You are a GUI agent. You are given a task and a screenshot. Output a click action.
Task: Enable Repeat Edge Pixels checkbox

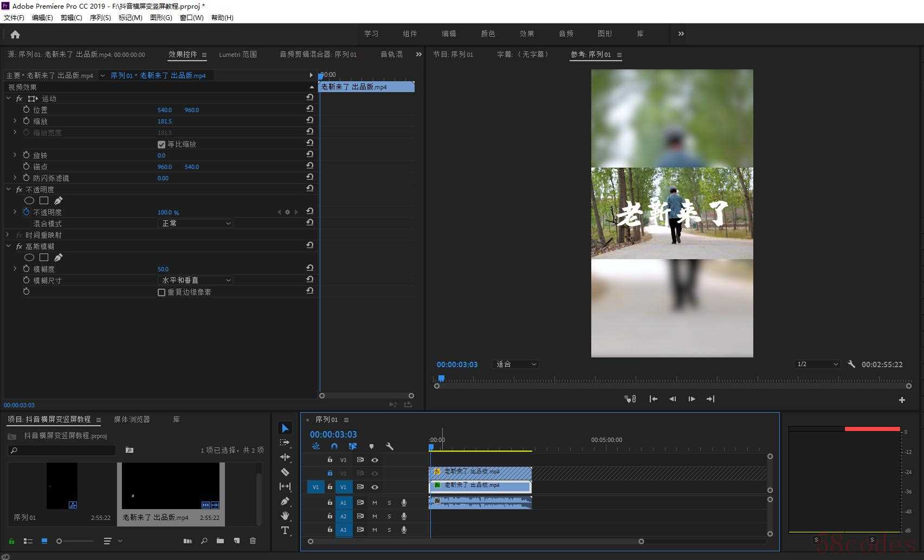161,292
